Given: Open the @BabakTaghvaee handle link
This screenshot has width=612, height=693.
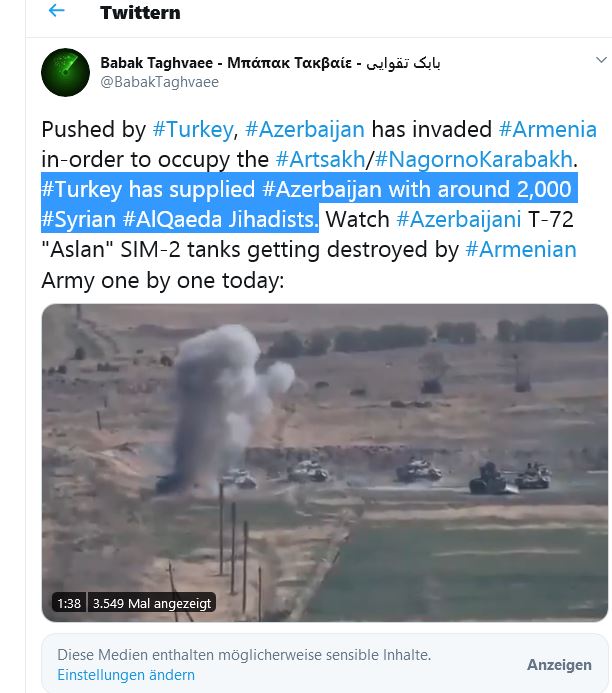Looking at the screenshot, I should pos(160,82).
